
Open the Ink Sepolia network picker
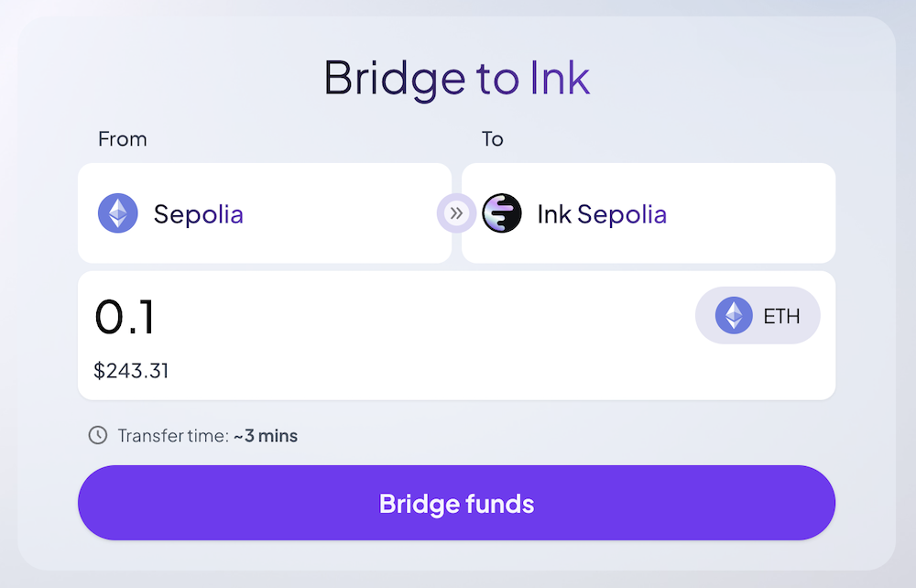pyautogui.click(x=649, y=212)
